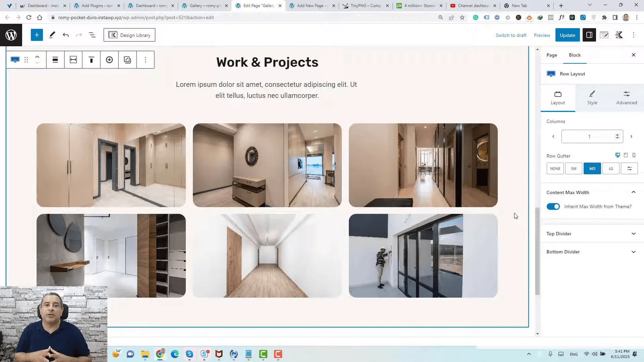Image resolution: width=644 pixels, height=362 pixels.
Task: Open the Advanced settings tab
Action: [x=627, y=98]
